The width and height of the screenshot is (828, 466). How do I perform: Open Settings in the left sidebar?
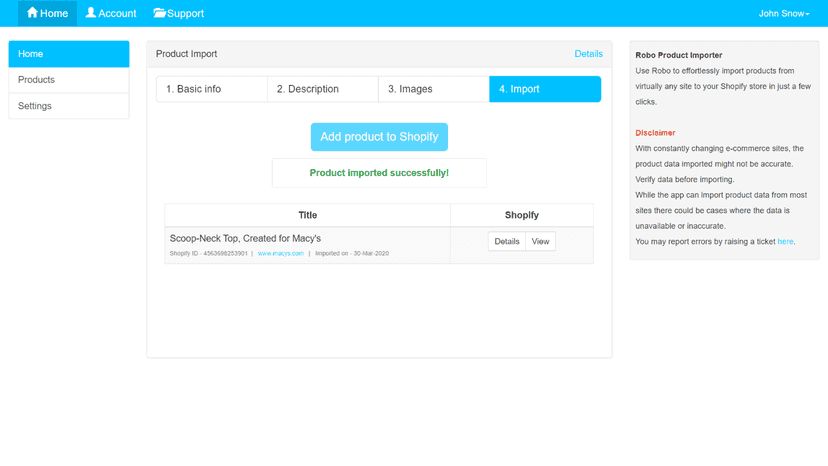click(x=69, y=106)
